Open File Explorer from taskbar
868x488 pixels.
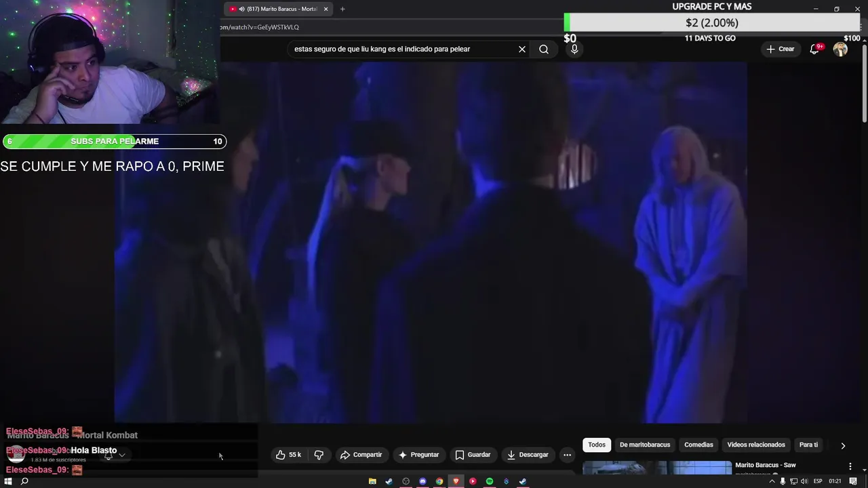coord(372,481)
